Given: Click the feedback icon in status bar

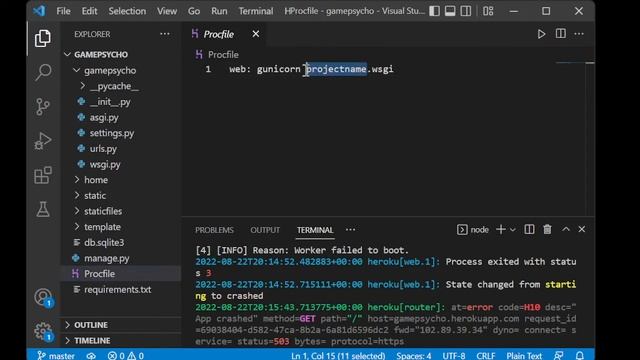Looking at the screenshot, I should (x=559, y=356).
